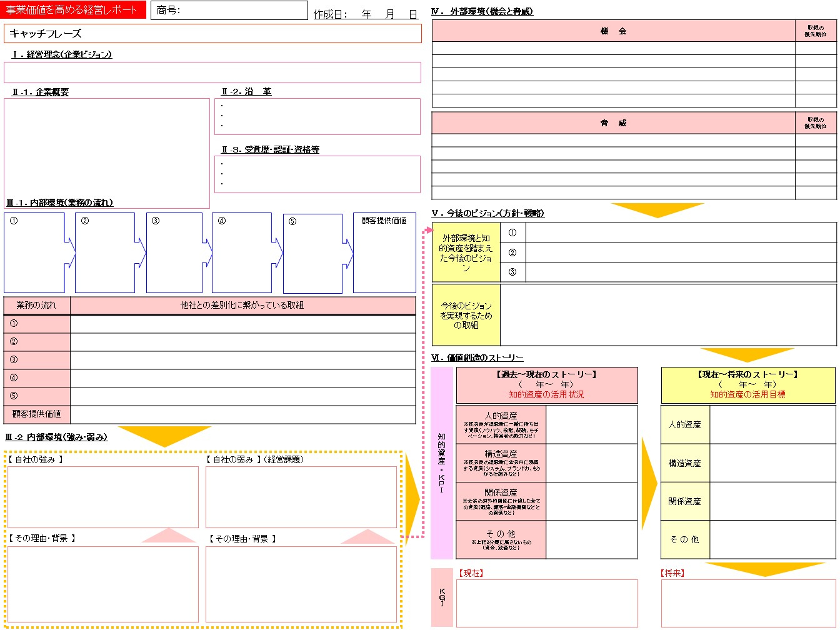Click the 受賞歴・認証・資格等 text box
Viewport: 840px width, 630px height.
click(x=317, y=174)
